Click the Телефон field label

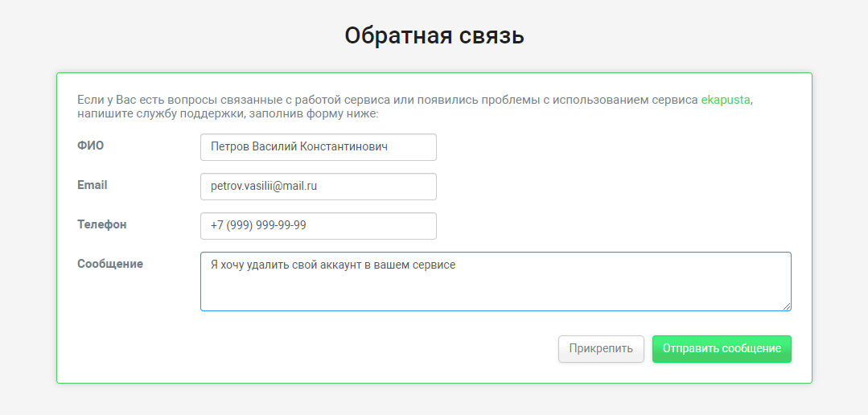click(101, 224)
